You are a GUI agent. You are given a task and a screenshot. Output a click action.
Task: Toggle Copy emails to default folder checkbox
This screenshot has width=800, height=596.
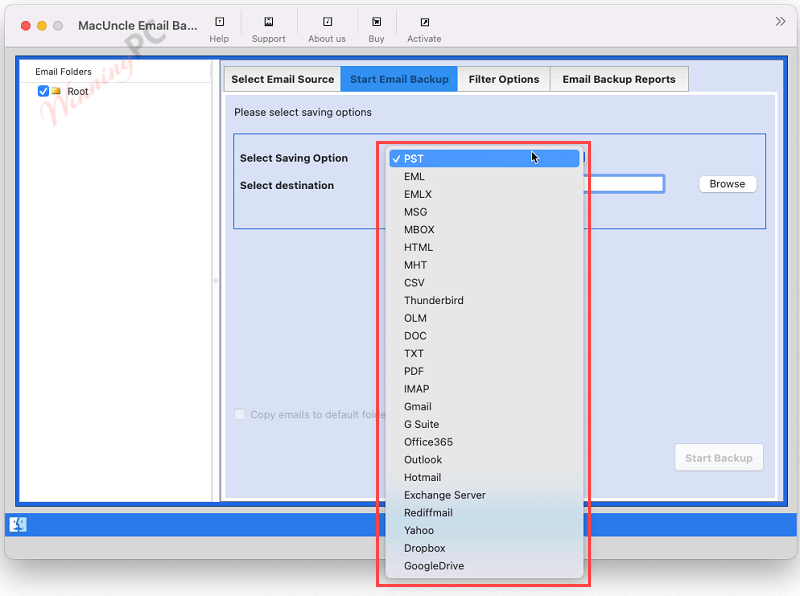[240, 414]
